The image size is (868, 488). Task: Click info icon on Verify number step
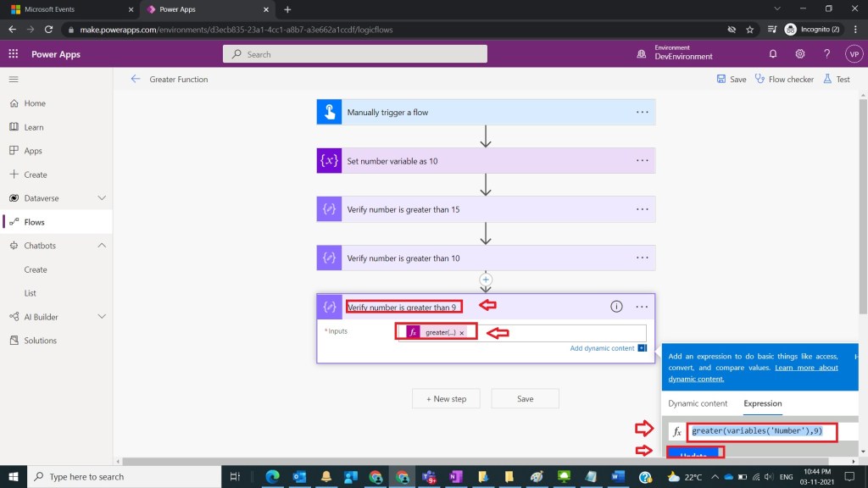tap(617, 307)
